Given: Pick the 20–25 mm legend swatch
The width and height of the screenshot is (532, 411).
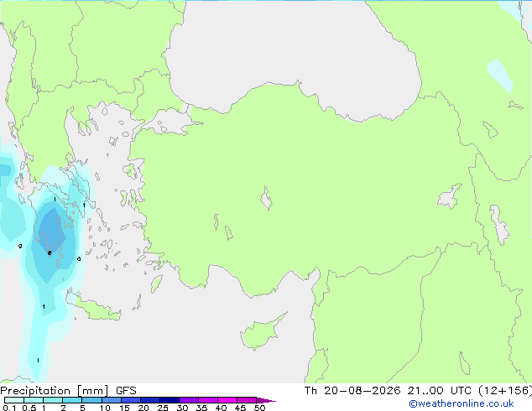Looking at the screenshot, I should pyautogui.click(x=149, y=400).
